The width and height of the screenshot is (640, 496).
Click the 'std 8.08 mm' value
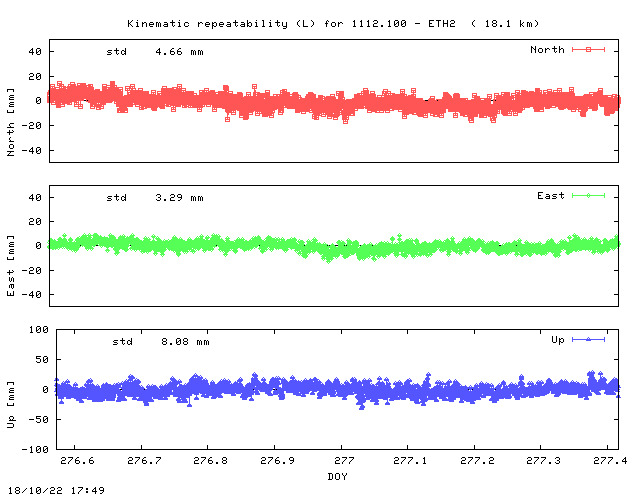pyautogui.click(x=161, y=342)
